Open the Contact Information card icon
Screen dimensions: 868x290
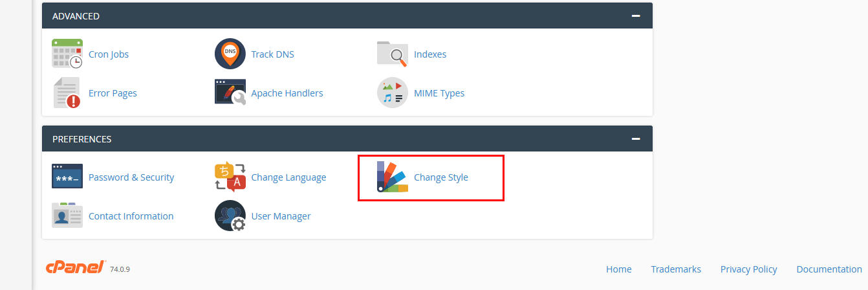coord(67,216)
